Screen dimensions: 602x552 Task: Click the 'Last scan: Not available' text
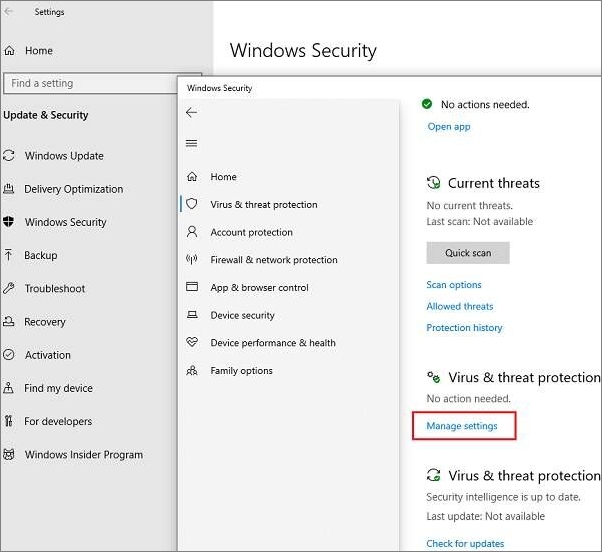pos(480,221)
